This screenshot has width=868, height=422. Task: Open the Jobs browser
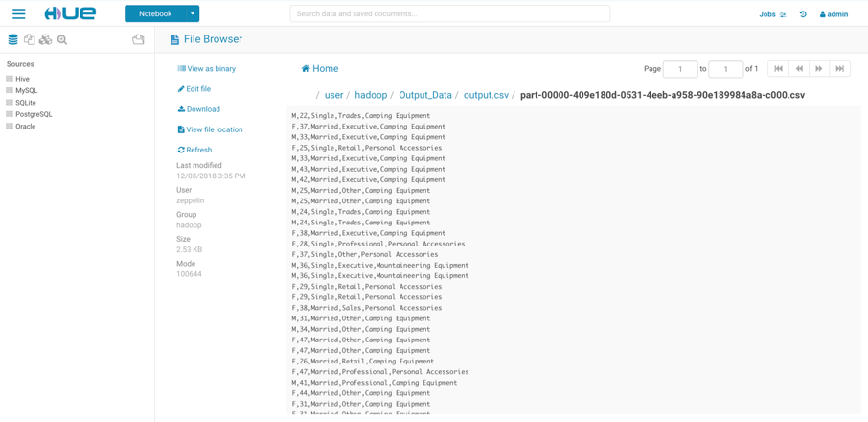click(x=772, y=14)
